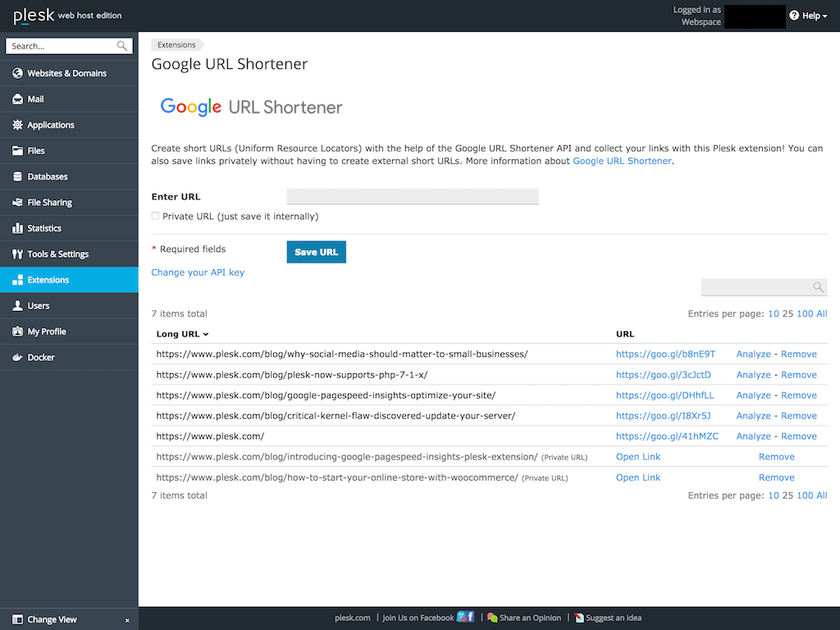Click Join Us on Facebook link
840x630 pixels.
click(x=418, y=618)
